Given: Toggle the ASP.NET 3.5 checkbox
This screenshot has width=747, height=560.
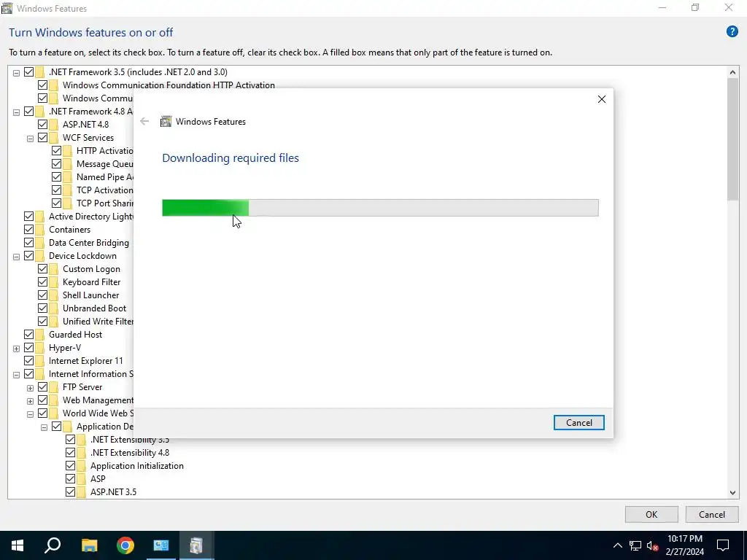Looking at the screenshot, I should point(70,492).
